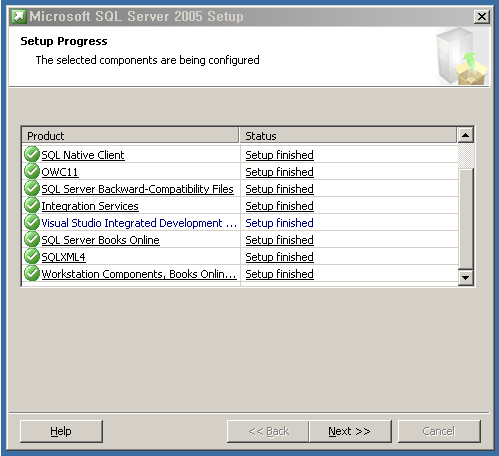Click the setup window title bar icon
Screen dimensions: 499x456
pyautogui.click(x=19, y=16)
